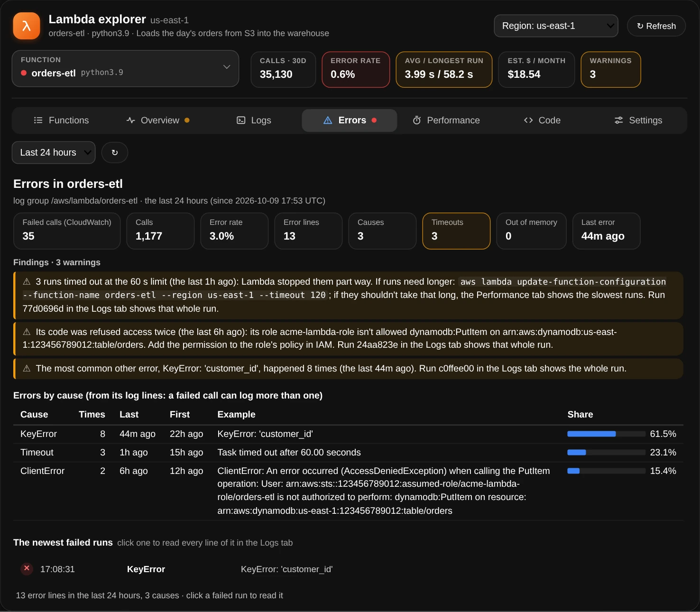Open the Settings tab
The image size is (700, 612).
638,121
